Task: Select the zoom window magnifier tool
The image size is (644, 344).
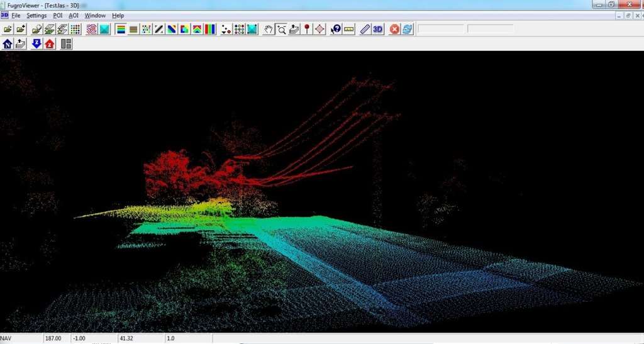Action: click(281, 29)
